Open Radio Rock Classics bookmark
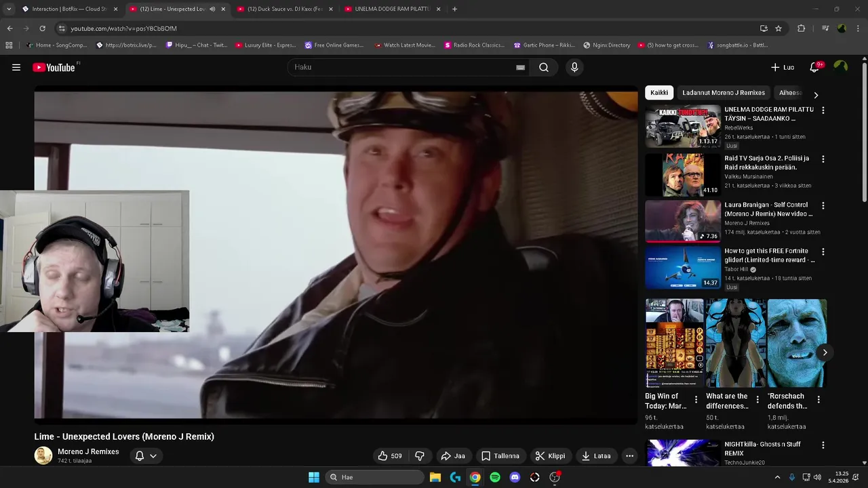The height and width of the screenshot is (488, 868). 474,45
